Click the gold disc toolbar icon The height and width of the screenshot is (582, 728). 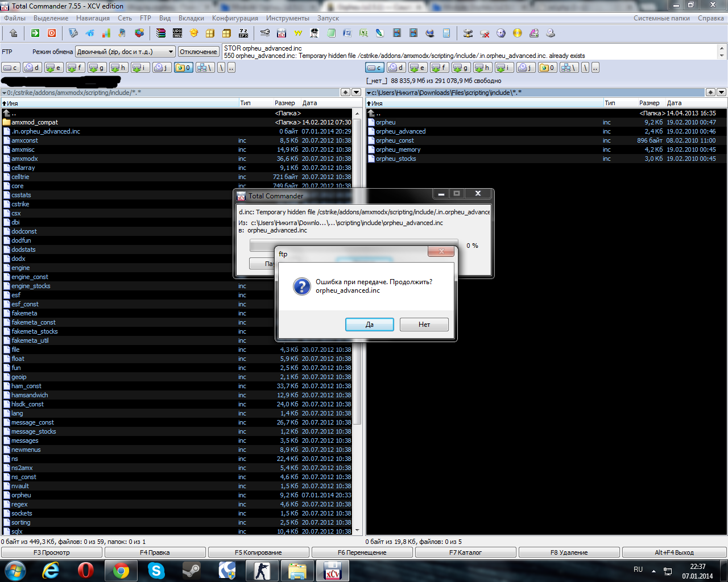click(x=517, y=33)
